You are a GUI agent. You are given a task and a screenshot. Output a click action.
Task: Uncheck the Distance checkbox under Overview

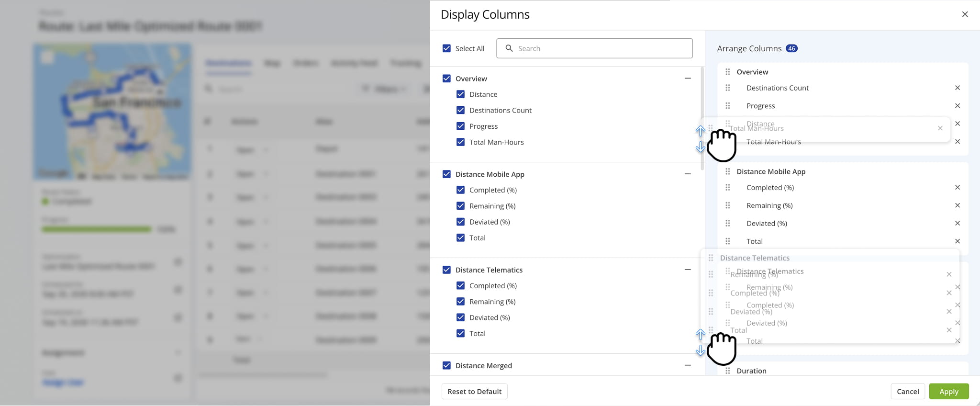coord(460,94)
